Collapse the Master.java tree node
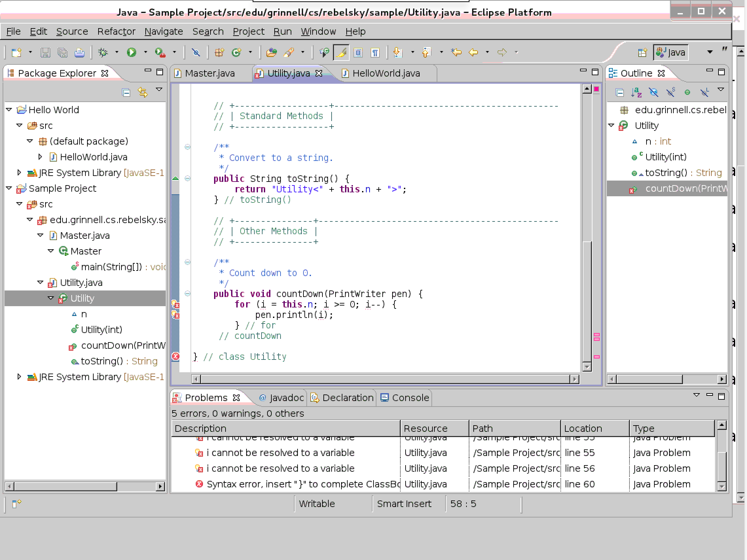This screenshot has width=747, height=560. (x=40, y=235)
